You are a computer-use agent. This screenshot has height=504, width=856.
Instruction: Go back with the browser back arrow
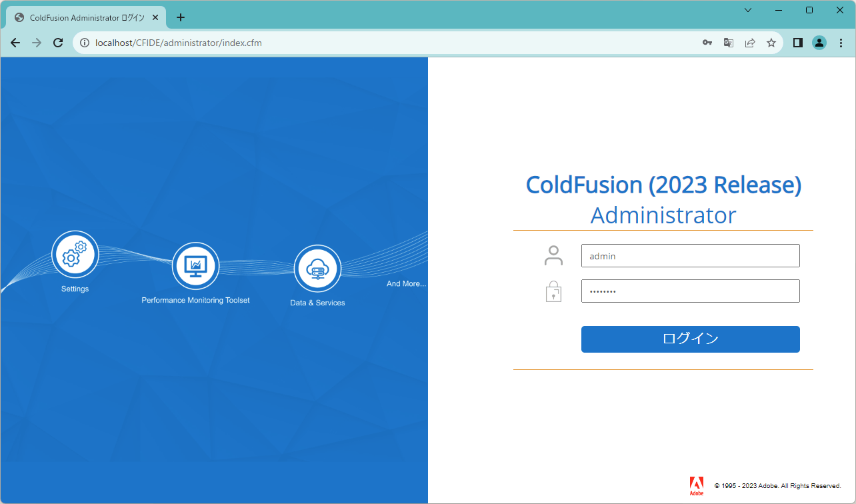pyautogui.click(x=15, y=43)
